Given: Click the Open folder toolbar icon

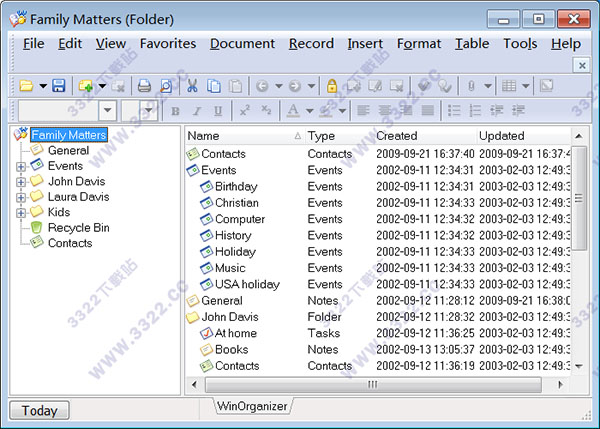Looking at the screenshot, I should click(x=26, y=86).
